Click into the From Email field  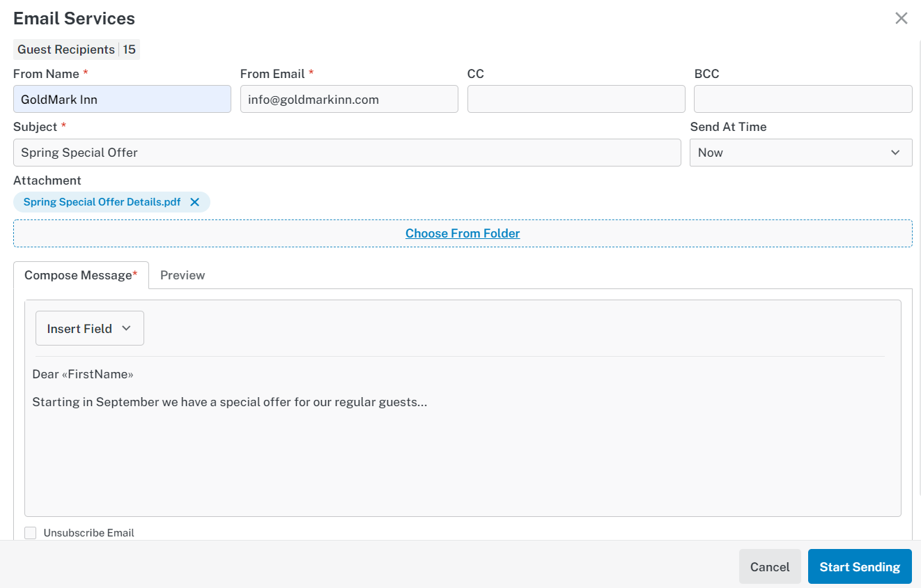click(x=349, y=99)
